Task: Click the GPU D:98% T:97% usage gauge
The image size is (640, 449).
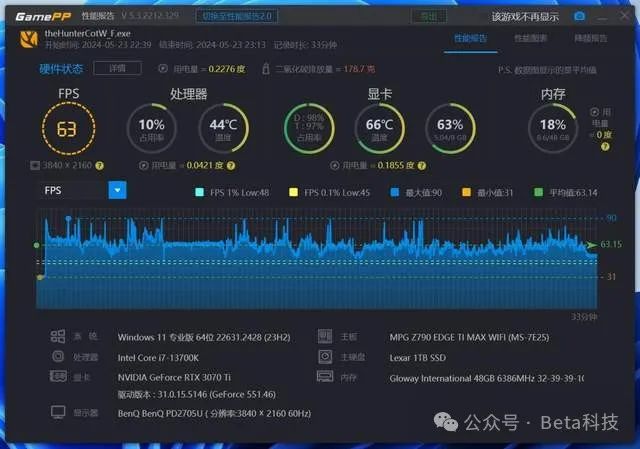Action: pyautogui.click(x=309, y=129)
